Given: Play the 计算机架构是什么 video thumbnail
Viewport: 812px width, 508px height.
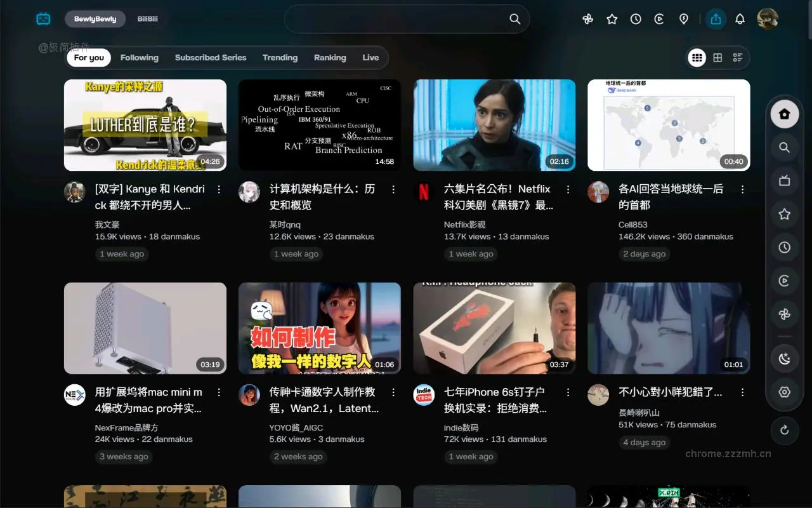Looking at the screenshot, I should click(x=319, y=125).
